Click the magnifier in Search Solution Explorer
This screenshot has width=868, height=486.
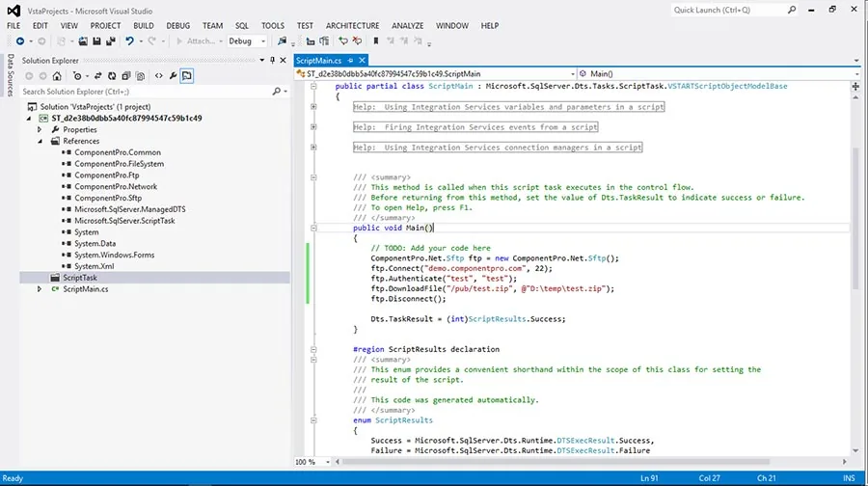(x=276, y=92)
